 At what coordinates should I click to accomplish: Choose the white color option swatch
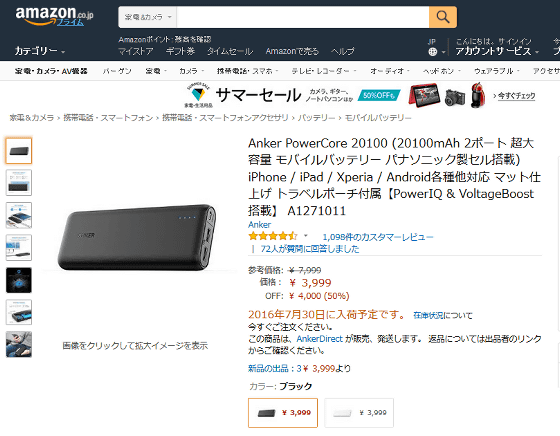click(359, 413)
